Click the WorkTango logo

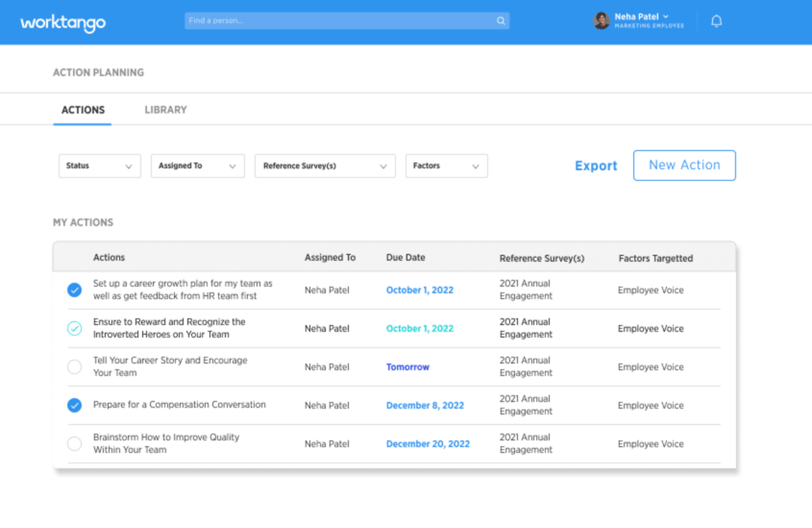[62, 23]
